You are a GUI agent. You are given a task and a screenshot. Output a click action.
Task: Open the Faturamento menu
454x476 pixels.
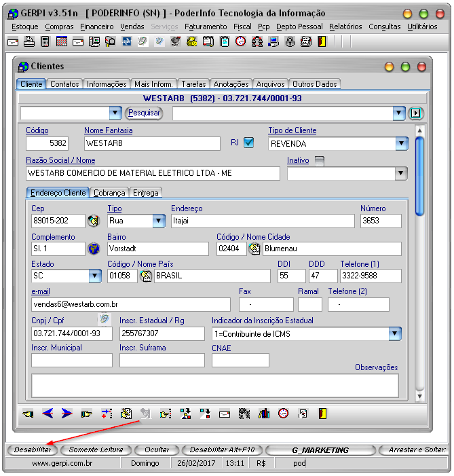(x=206, y=26)
